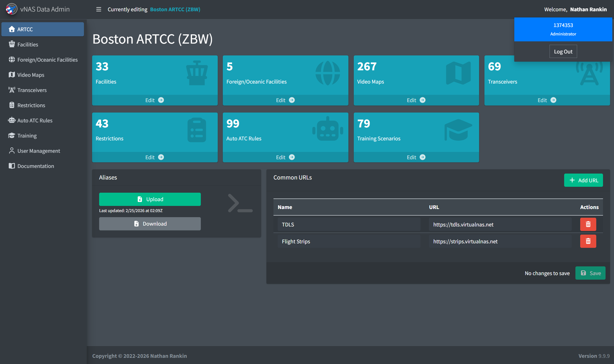Click Edit on the Auto ATC Rules card
The image size is (614, 364).
(x=285, y=157)
